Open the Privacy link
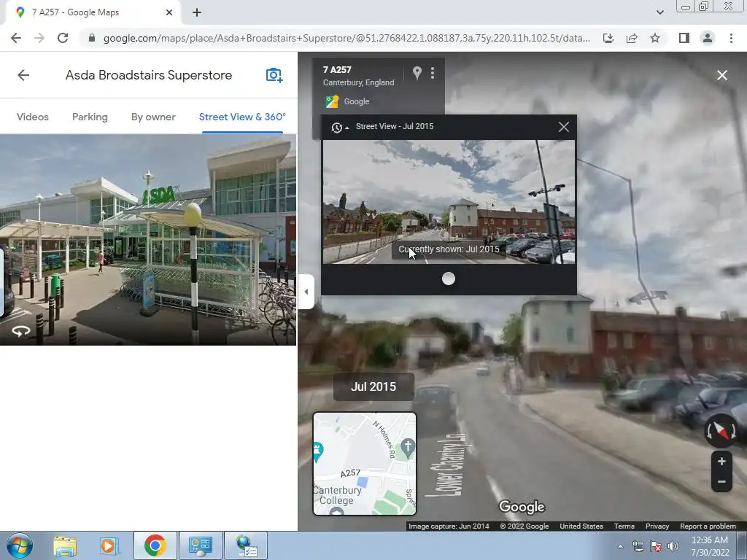 (x=657, y=526)
